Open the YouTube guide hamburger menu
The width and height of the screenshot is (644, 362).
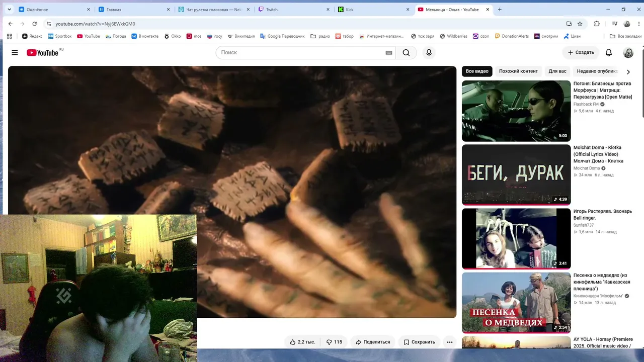click(15, 53)
